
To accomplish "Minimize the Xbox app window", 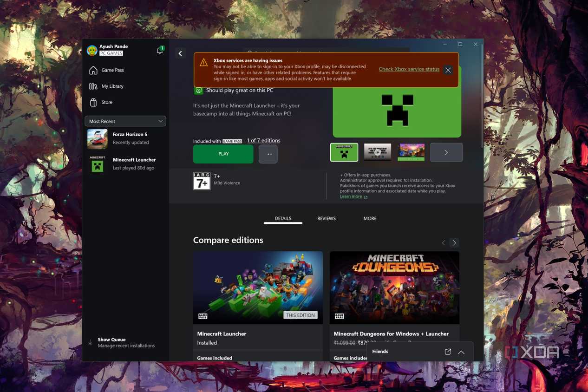I will coord(445,44).
